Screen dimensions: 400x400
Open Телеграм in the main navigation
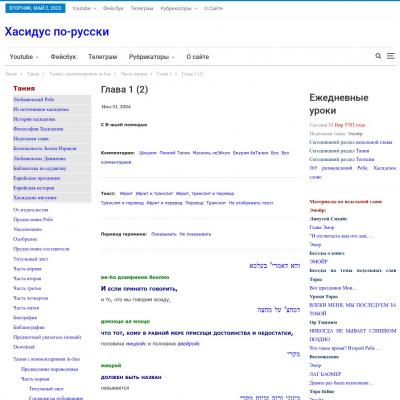(103, 57)
